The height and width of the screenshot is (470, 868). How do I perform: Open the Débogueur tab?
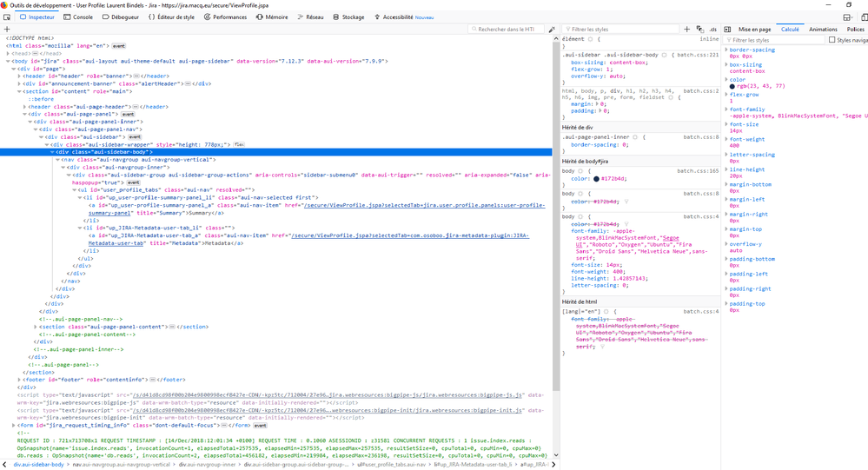point(120,17)
